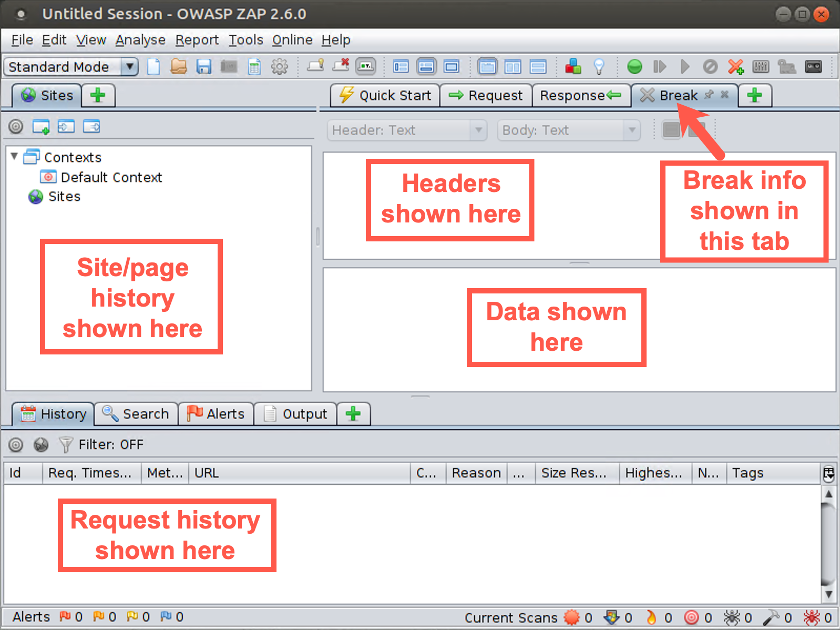The height and width of the screenshot is (630, 840).
Task: Select the expand information tab layout icon
Action: (426, 67)
